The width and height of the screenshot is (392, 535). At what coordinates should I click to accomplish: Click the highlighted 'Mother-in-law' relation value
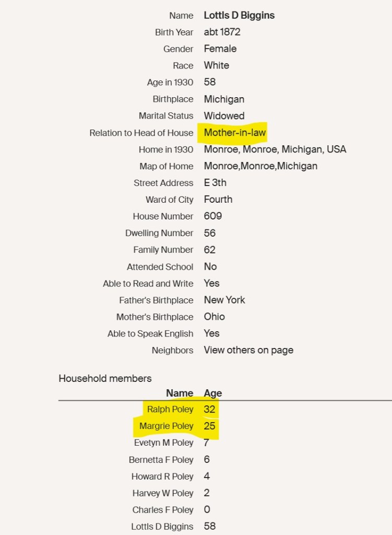pyautogui.click(x=235, y=133)
